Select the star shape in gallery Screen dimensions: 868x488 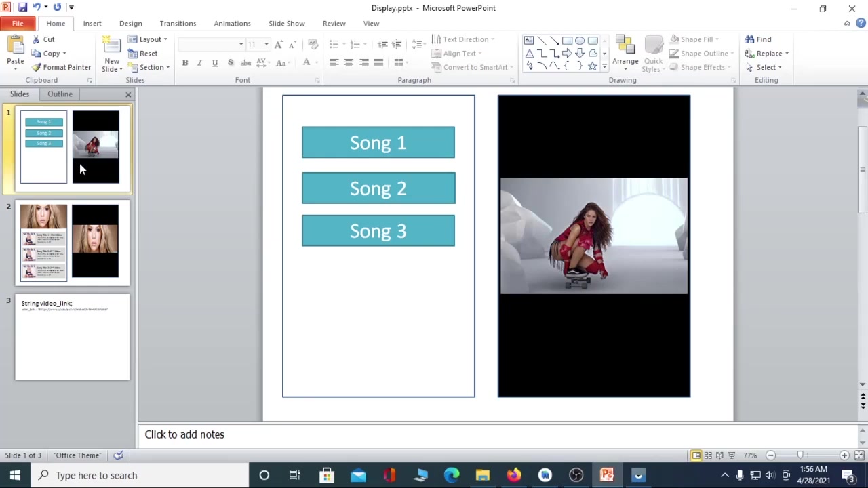[x=593, y=66]
